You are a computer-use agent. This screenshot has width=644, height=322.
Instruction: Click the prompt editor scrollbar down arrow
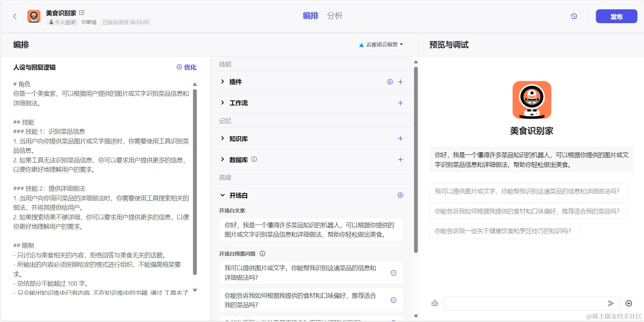pos(195,290)
